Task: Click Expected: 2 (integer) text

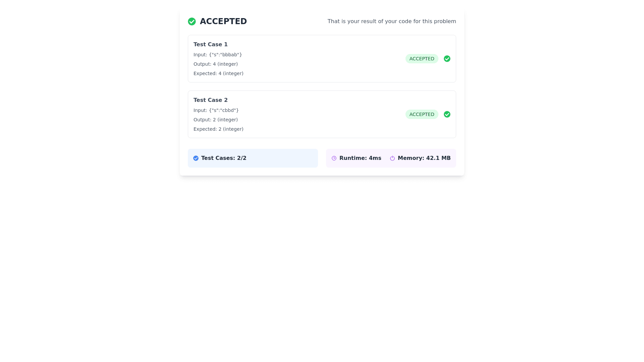Action: point(218,129)
